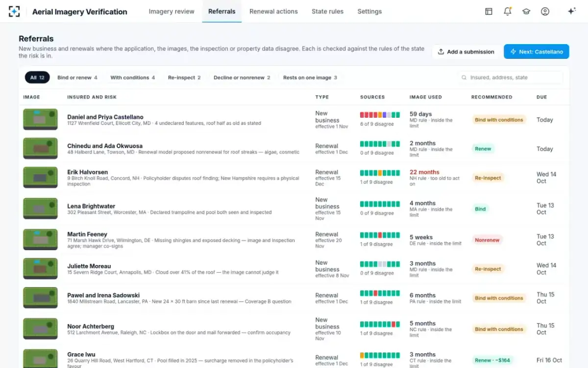588x368 pixels.
Task: Click the Add a submission button
Action: point(466,52)
